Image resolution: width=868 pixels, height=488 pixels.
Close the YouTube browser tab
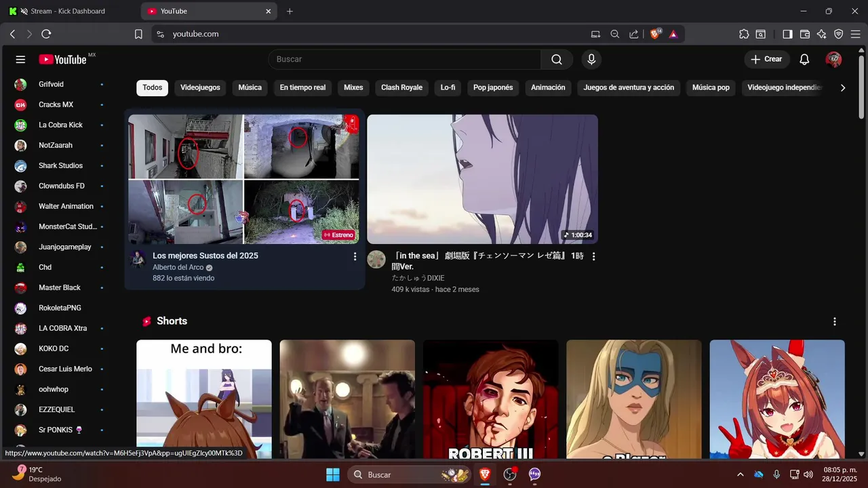click(269, 11)
